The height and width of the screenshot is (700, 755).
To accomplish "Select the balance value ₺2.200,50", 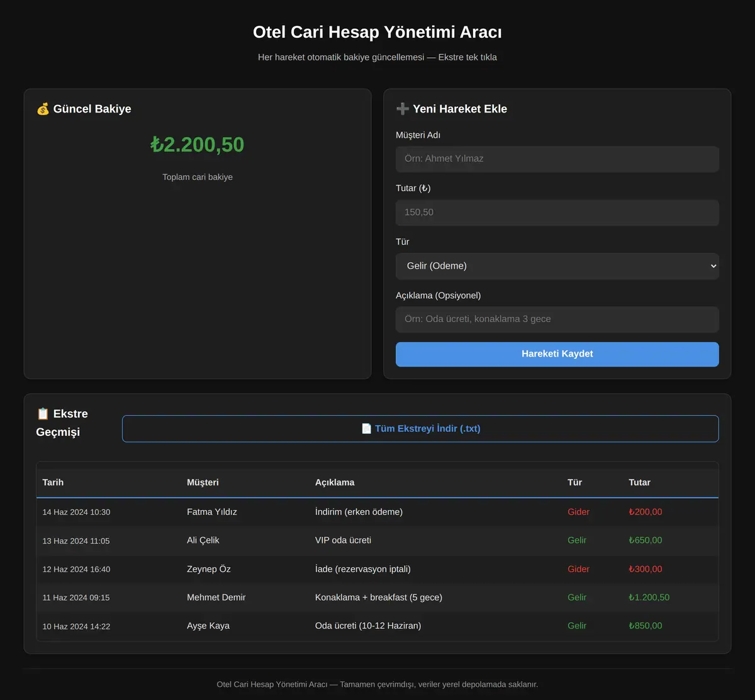I will pos(198,145).
